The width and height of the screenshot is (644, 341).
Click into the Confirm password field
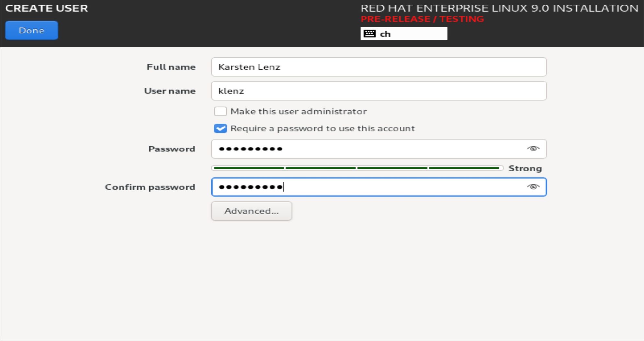(379, 187)
